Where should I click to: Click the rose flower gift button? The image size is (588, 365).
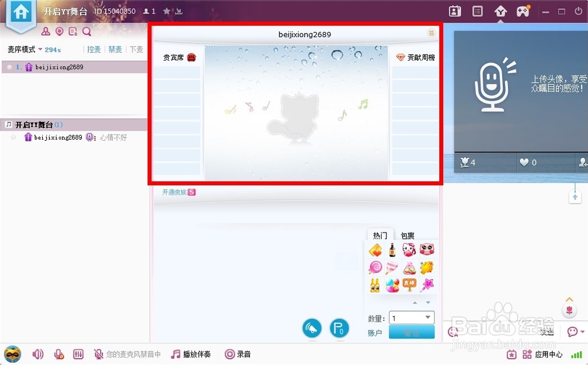(569, 311)
